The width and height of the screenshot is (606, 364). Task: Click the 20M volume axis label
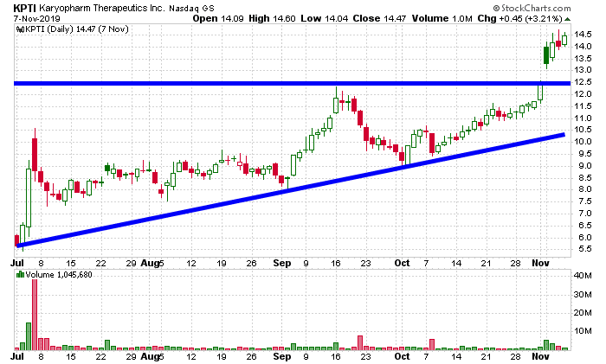click(583, 313)
